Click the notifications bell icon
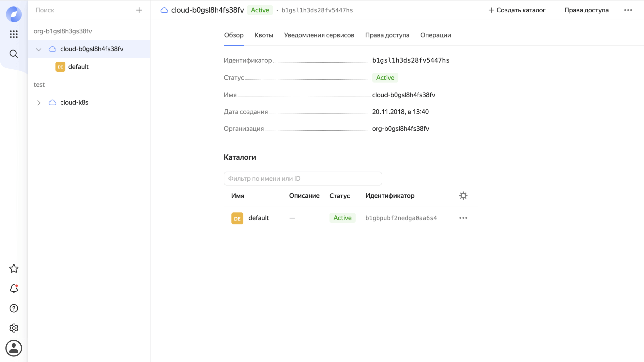 pos(14,288)
